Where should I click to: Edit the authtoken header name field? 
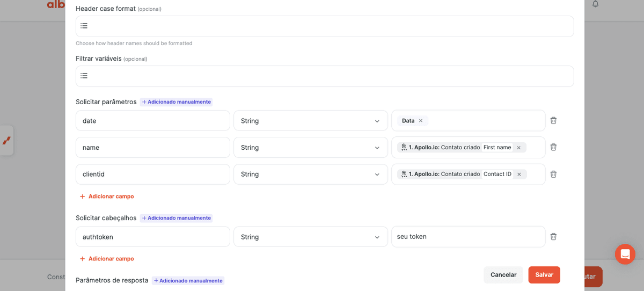[153, 237]
